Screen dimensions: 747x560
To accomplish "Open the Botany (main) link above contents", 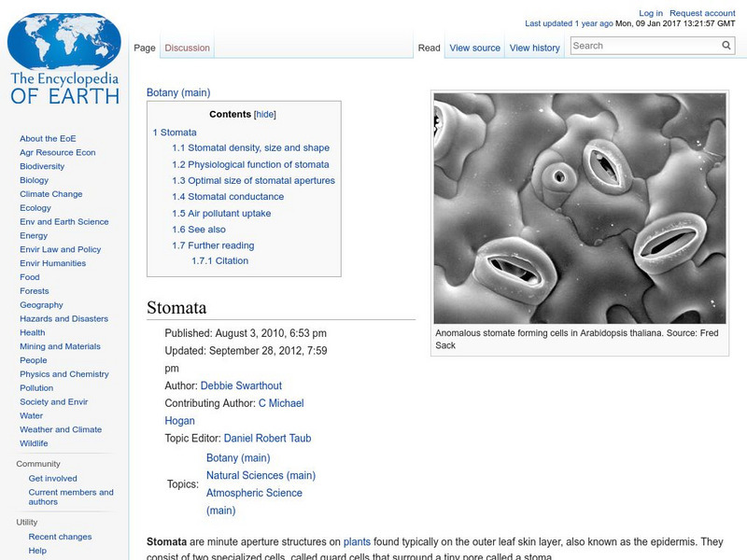I will pyautogui.click(x=178, y=92).
